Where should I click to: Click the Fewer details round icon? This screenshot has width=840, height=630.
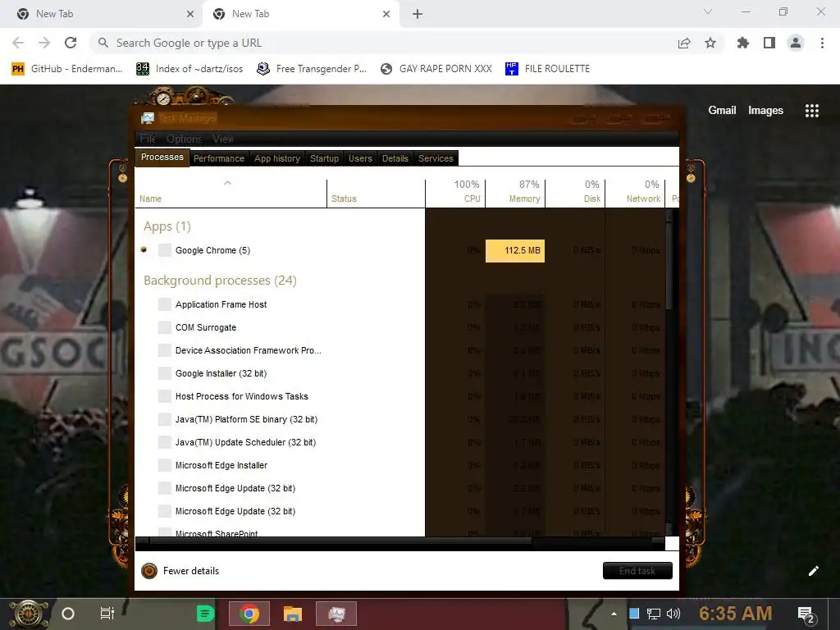click(x=149, y=571)
